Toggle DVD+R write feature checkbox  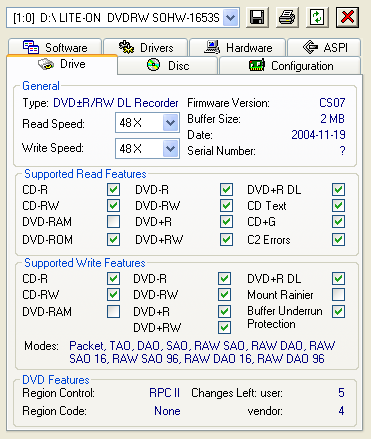click(x=224, y=312)
